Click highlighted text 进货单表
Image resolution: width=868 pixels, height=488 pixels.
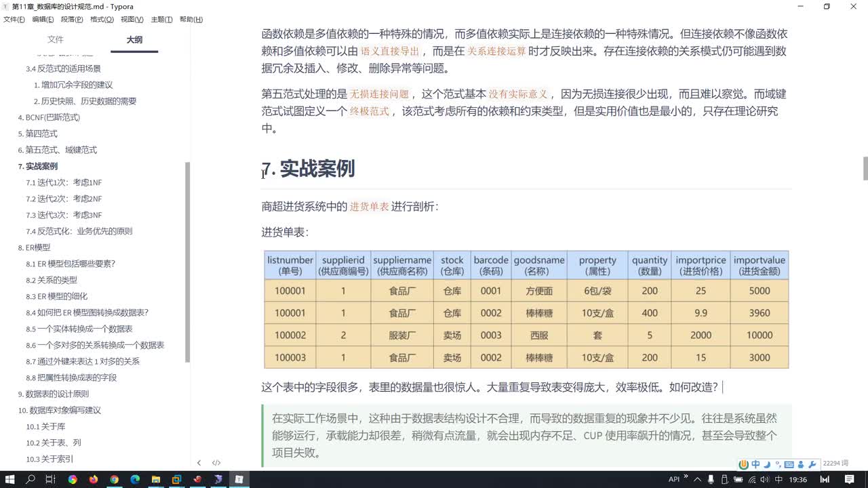tap(370, 207)
